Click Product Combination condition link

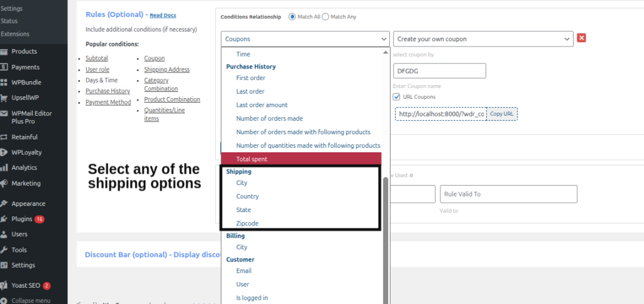[x=172, y=99]
